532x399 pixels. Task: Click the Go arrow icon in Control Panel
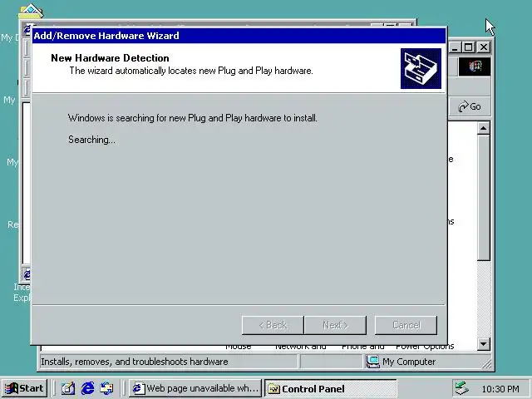pos(462,106)
